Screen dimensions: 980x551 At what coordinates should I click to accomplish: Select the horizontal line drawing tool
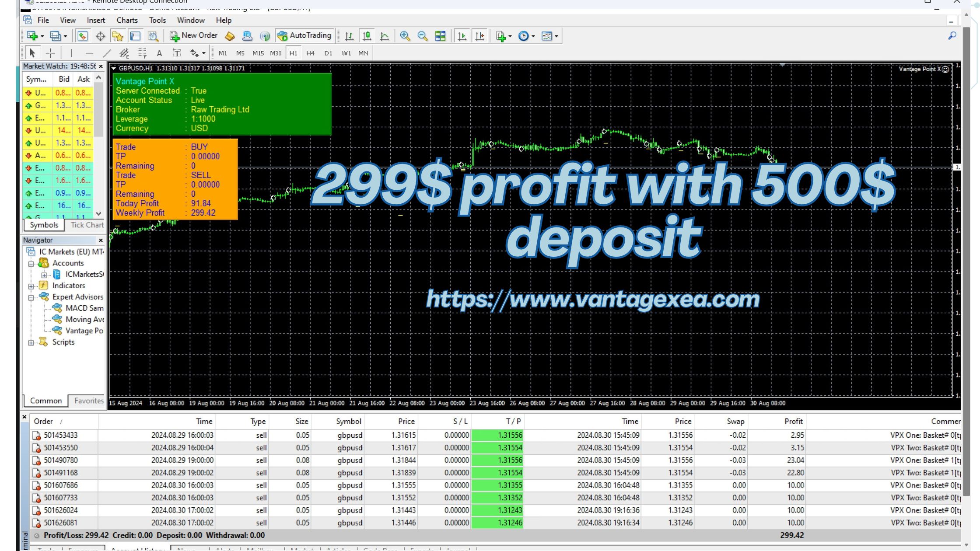89,52
